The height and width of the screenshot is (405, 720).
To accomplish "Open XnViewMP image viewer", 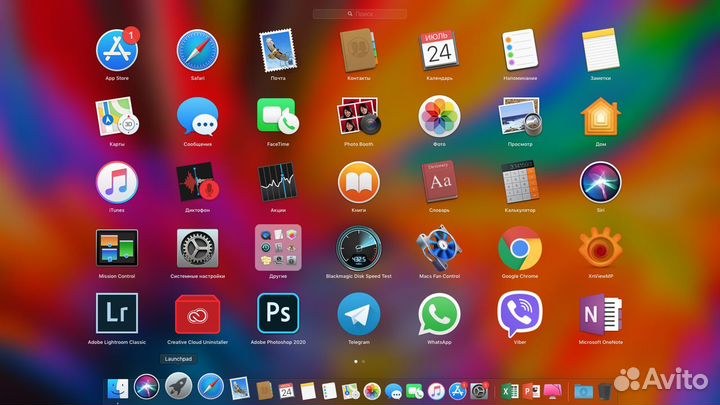I will click(601, 248).
